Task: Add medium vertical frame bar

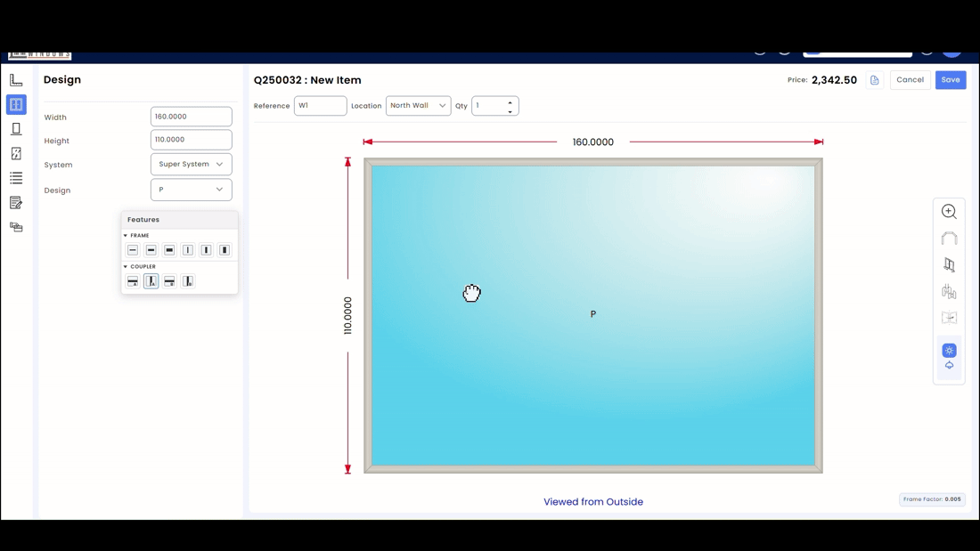Action: coord(207,250)
